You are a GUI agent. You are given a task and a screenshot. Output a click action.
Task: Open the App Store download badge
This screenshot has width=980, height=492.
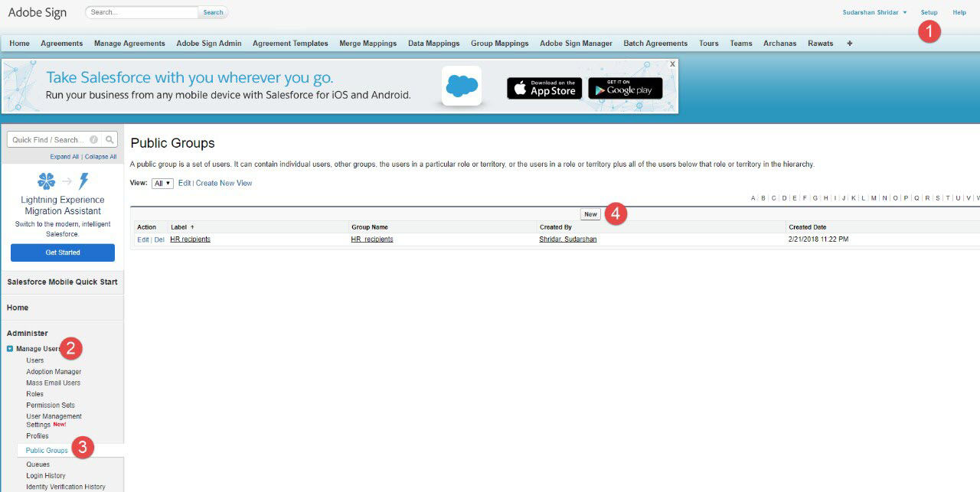click(544, 88)
